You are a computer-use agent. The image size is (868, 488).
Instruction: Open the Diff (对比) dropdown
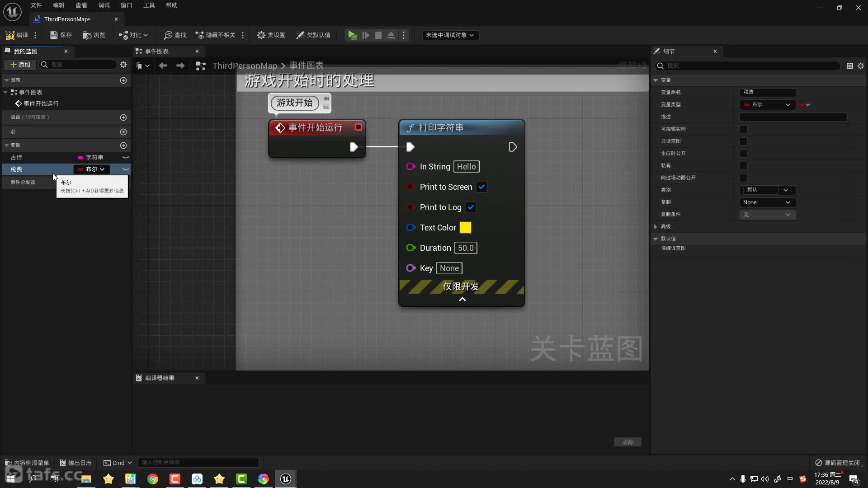point(133,35)
